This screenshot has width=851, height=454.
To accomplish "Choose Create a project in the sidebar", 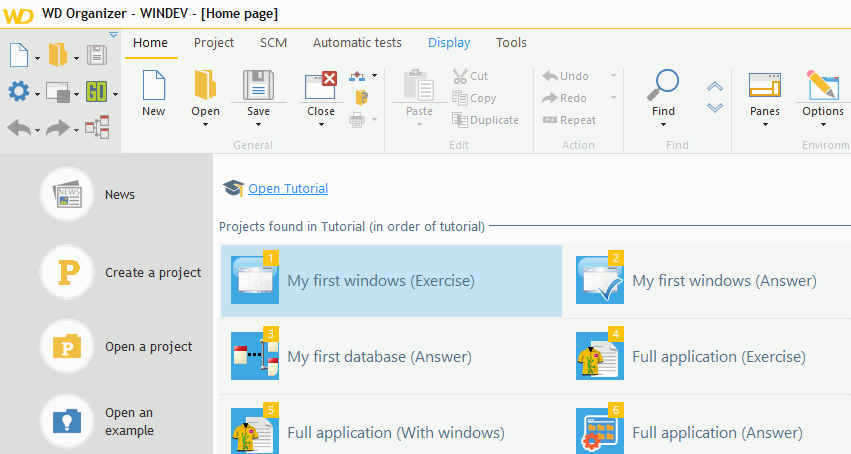I will tap(120, 272).
